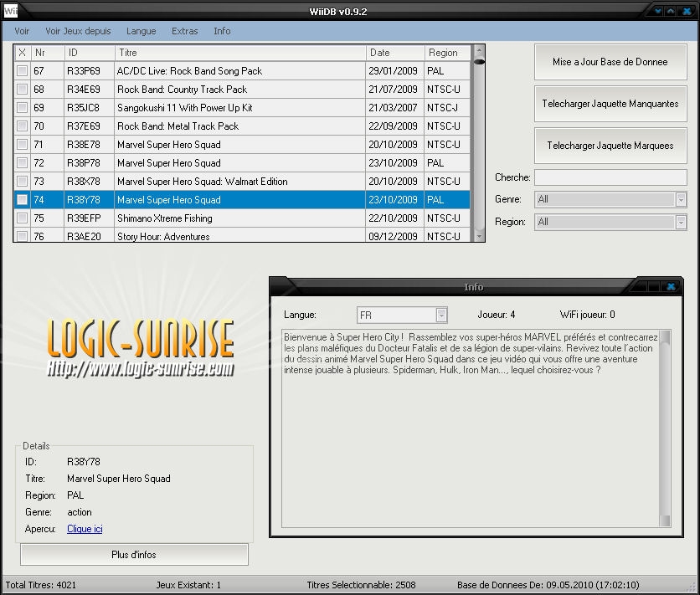Select the Shimano Xtreme Fishing title
Screen dimensions: 700x595
(165, 218)
